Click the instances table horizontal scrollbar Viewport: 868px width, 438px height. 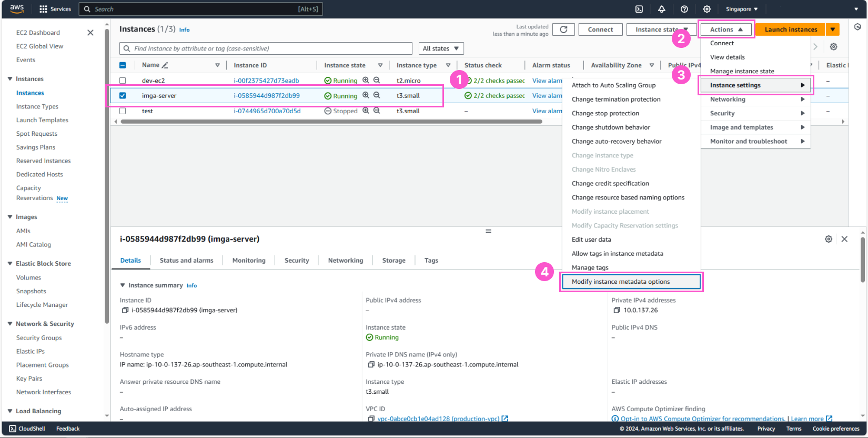point(331,122)
